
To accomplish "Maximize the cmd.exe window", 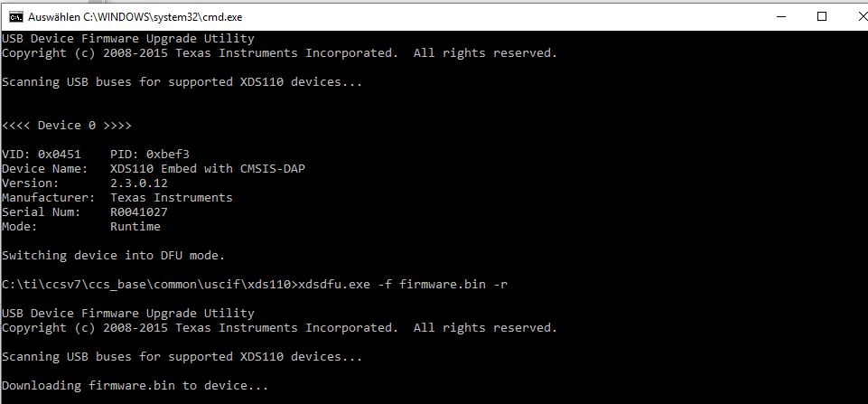I will click(x=821, y=16).
